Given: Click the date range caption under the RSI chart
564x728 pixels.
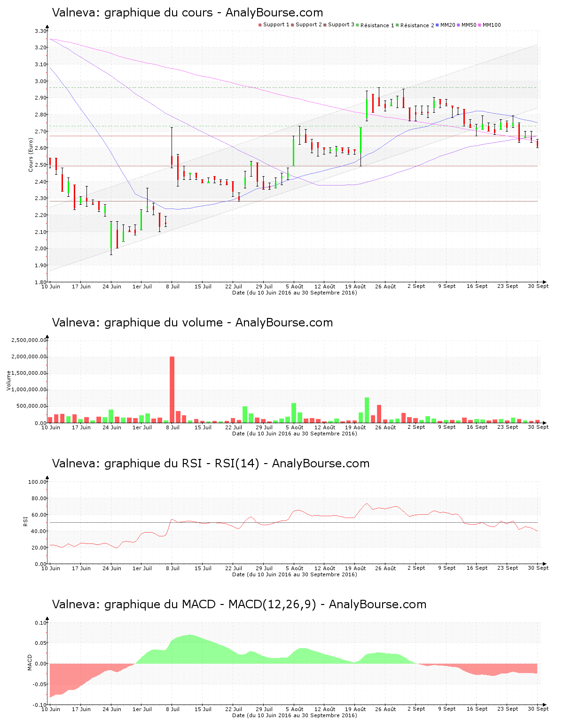Looking at the screenshot, I should click(295, 574).
